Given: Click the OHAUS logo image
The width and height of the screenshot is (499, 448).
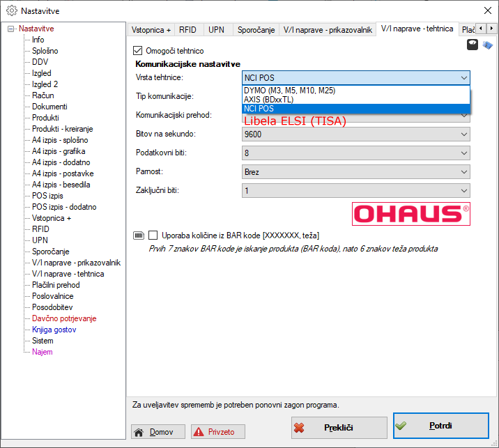Looking at the screenshot, I should [x=411, y=213].
